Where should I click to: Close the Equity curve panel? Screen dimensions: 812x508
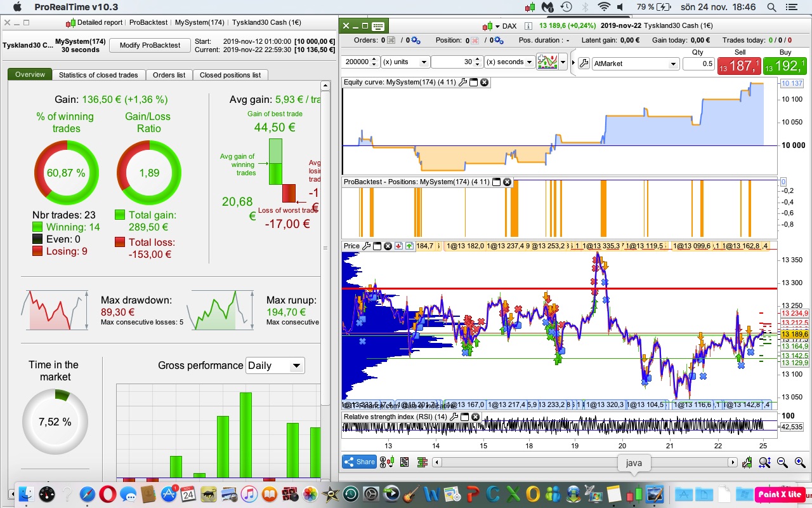coord(484,83)
